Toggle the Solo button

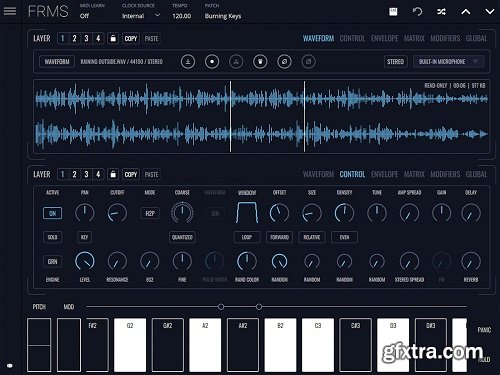coord(53,237)
